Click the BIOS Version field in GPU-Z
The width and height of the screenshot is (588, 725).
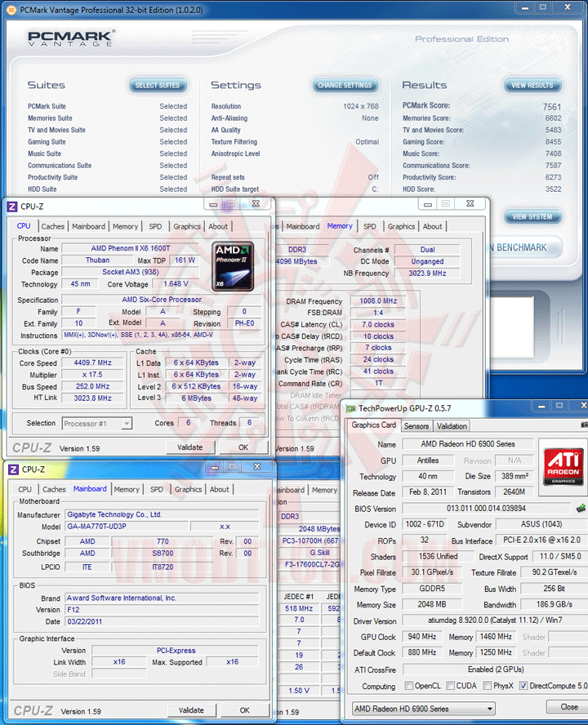coord(486,508)
